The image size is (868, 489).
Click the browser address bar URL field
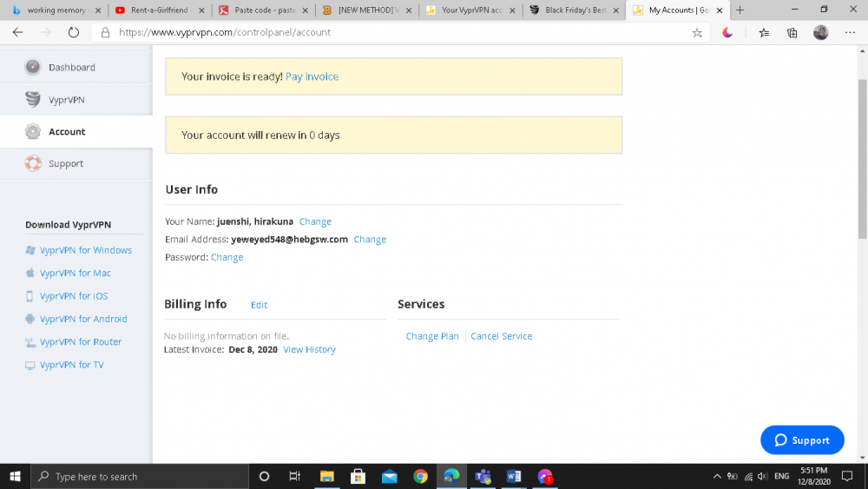[x=391, y=33]
